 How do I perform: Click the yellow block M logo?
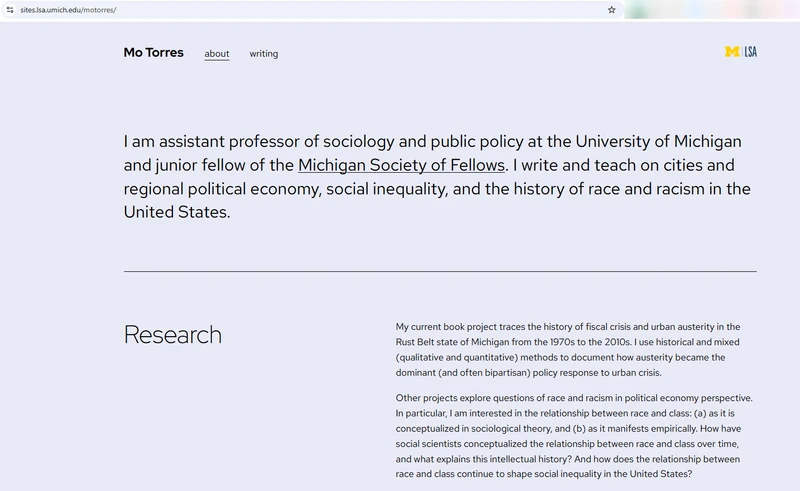[732, 52]
